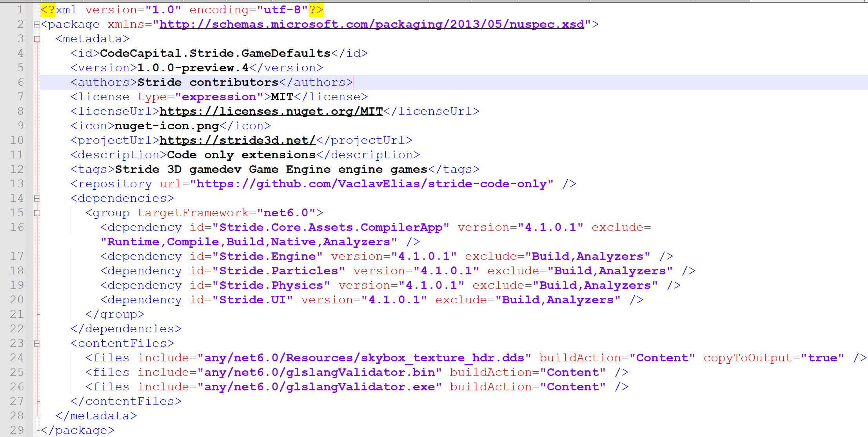Collapse the contentFiles fold marker

38,343
